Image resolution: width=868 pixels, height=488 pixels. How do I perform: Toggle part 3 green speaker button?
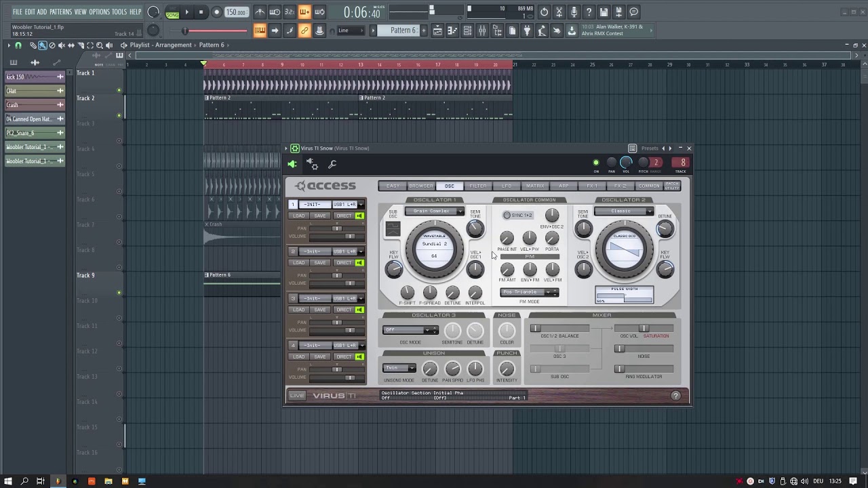point(359,309)
